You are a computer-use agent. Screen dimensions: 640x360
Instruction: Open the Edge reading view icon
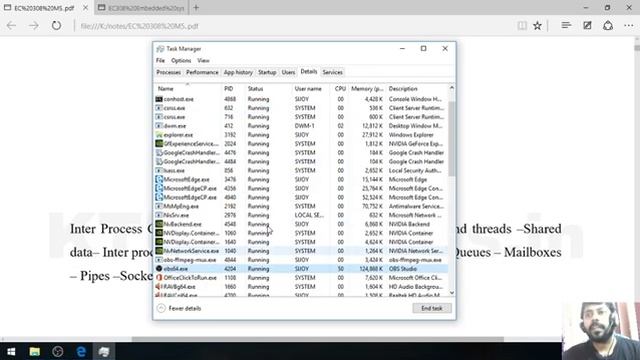point(522,26)
